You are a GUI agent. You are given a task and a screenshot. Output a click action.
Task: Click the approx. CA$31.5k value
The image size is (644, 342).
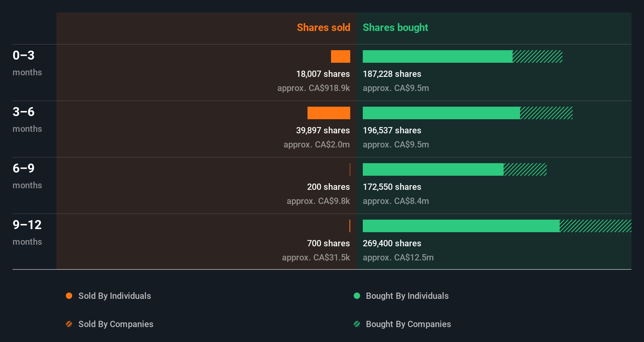[x=316, y=257]
